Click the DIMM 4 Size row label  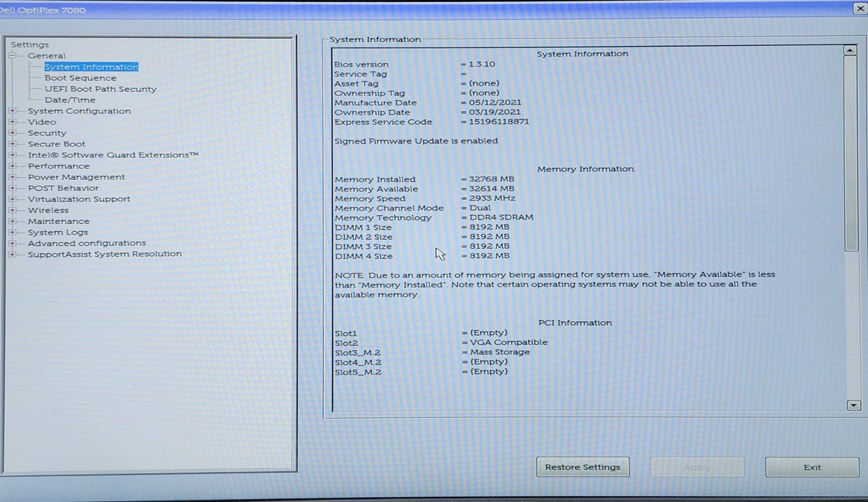coord(363,256)
